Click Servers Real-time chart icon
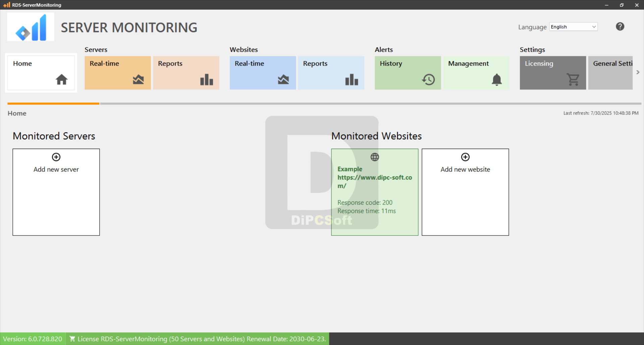The image size is (644, 345). pyautogui.click(x=138, y=79)
